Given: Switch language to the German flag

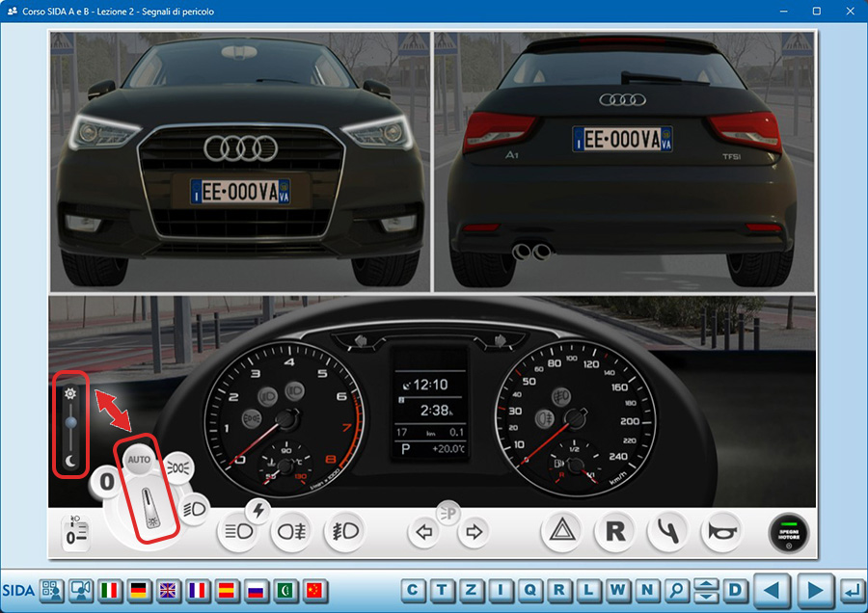Looking at the screenshot, I should coord(139,590).
